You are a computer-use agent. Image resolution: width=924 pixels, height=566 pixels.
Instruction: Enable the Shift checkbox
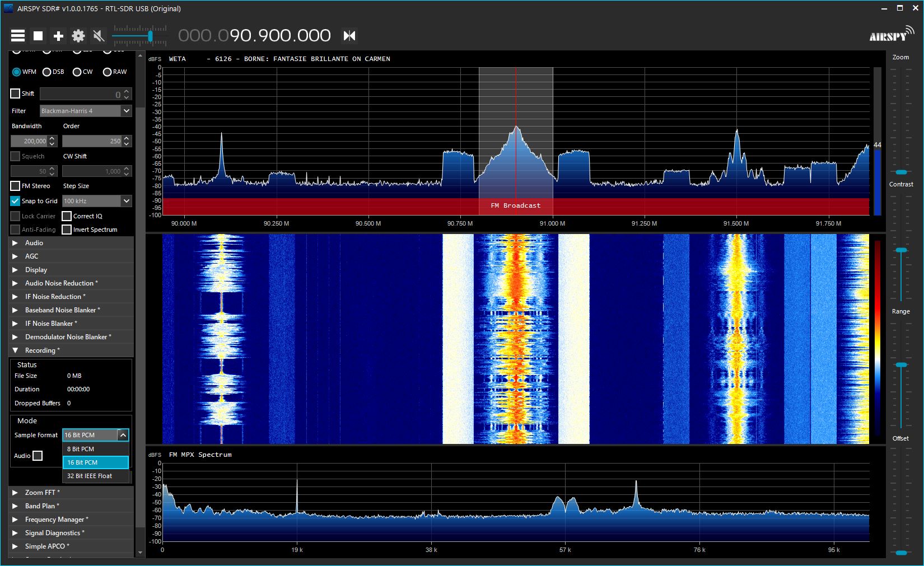(x=15, y=93)
